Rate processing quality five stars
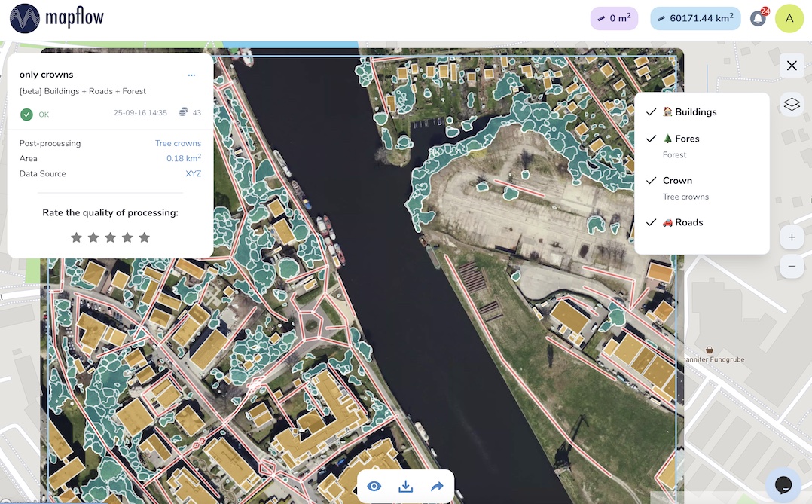The width and height of the screenshot is (812, 504). (144, 237)
